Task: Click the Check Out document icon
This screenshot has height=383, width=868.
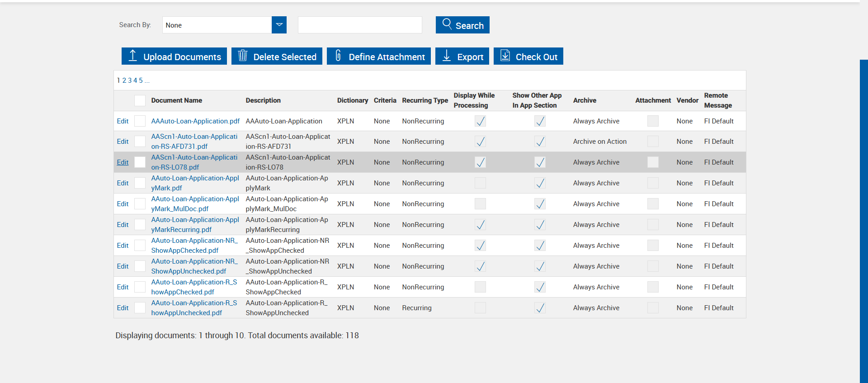Action: tap(505, 56)
